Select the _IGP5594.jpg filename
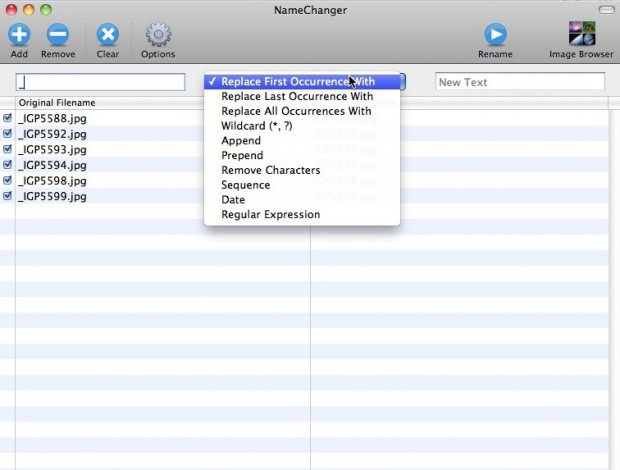Viewport: 620px width, 470px height. tap(52, 165)
